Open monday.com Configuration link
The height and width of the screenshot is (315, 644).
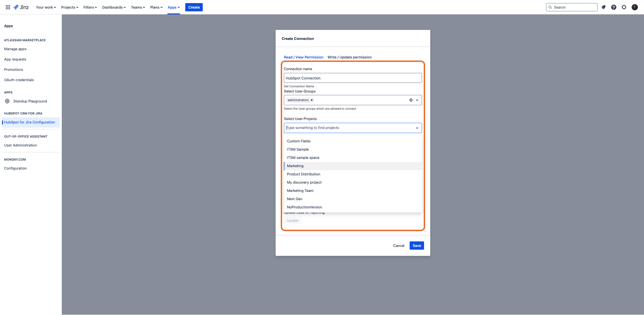pyautogui.click(x=15, y=168)
